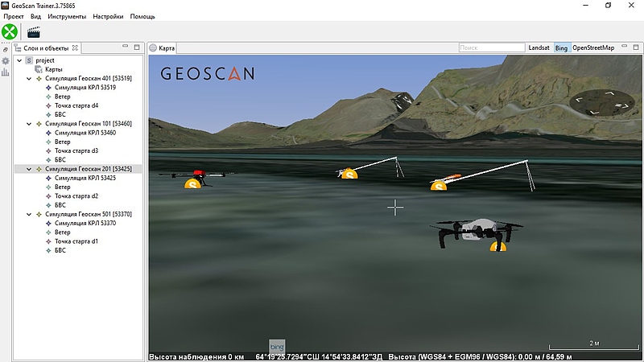Select the Слои и объекты tab
This screenshot has height=362, width=644.
46,48
